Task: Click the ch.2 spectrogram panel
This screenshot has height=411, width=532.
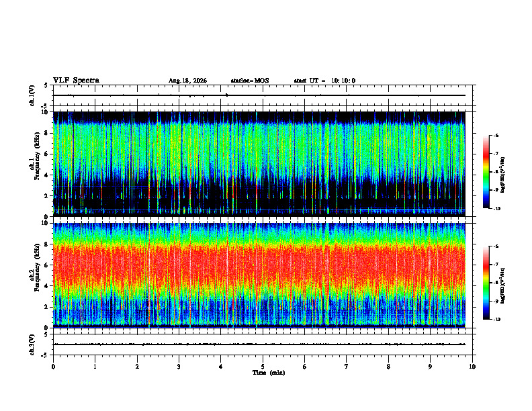Action: tap(259, 275)
